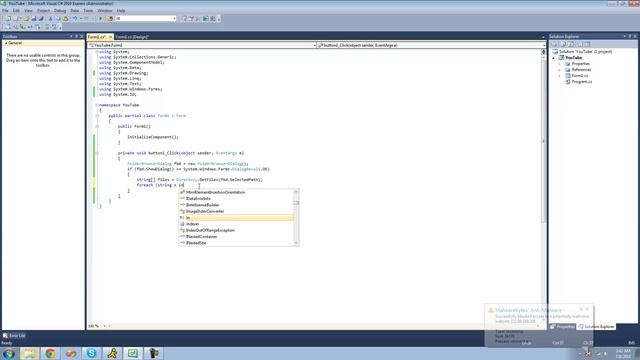This screenshot has height=360, width=640.
Task: Expand Form1.cs node in Solution Explorer
Action: pos(560,76)
